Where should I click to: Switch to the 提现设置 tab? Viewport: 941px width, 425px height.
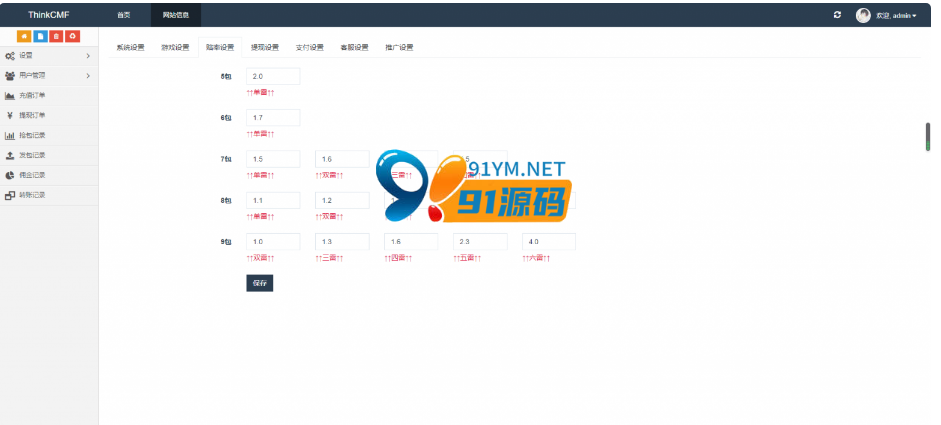[x=265, y=47]
